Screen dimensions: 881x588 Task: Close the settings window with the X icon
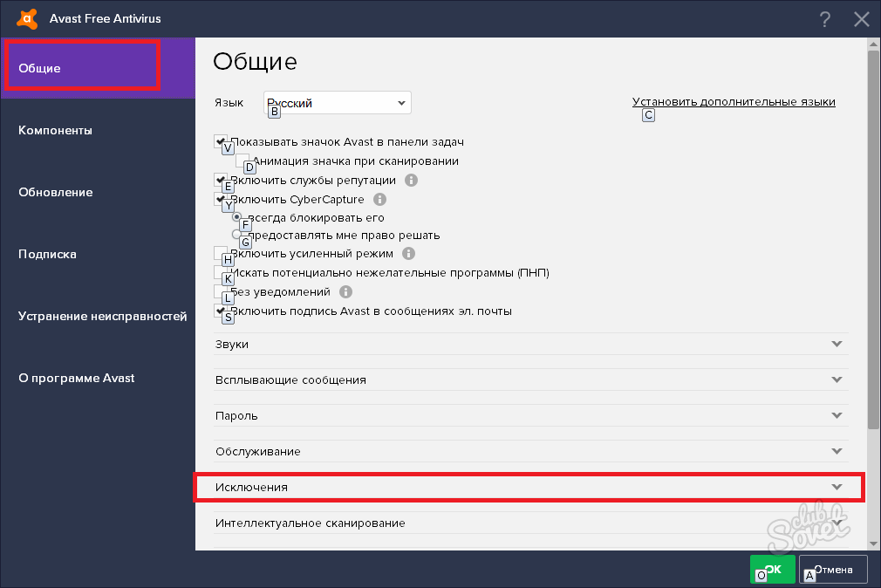(861, 19)
